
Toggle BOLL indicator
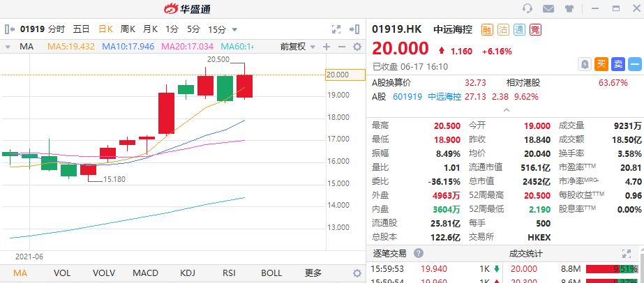point(271,273)
